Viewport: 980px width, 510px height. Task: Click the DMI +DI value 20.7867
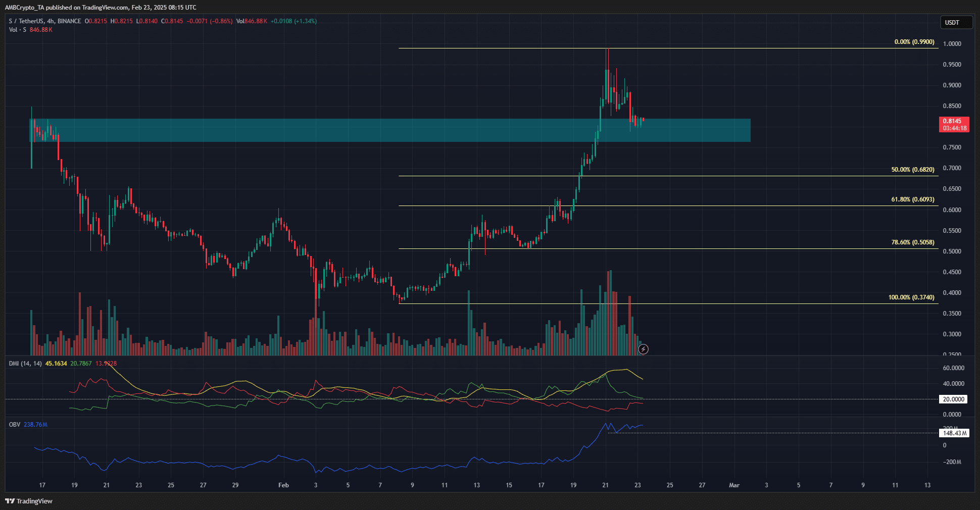[x=81, y=364]
